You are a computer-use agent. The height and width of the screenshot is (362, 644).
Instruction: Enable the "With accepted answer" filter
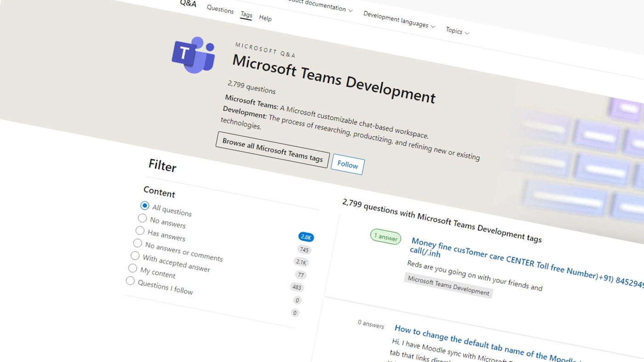coord(135,256)
